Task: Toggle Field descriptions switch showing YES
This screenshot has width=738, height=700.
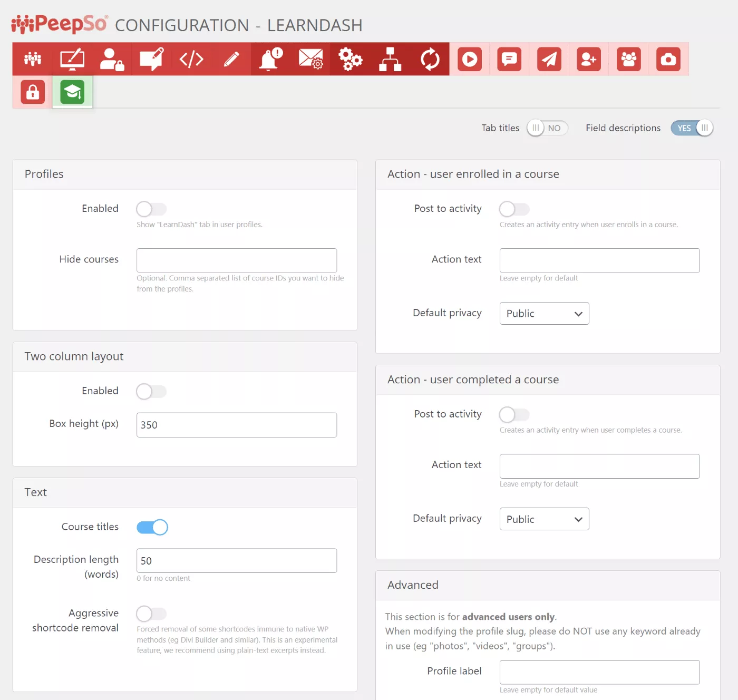Action: click(692, 128)
